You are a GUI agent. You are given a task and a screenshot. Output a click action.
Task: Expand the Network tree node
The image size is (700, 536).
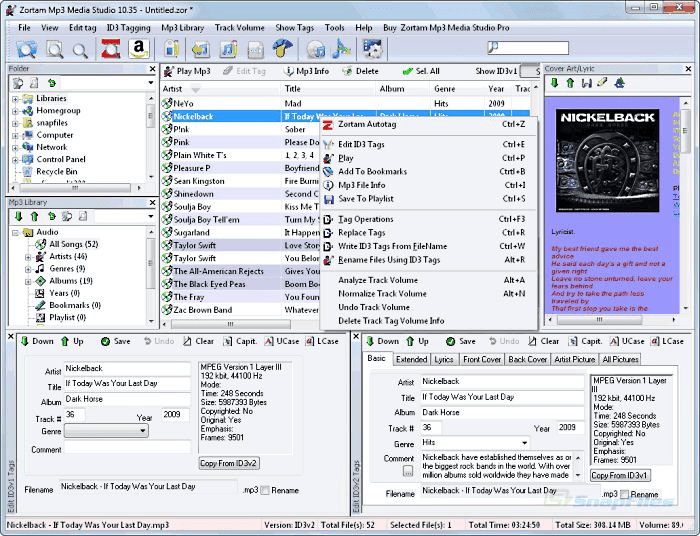pos(15,147)
